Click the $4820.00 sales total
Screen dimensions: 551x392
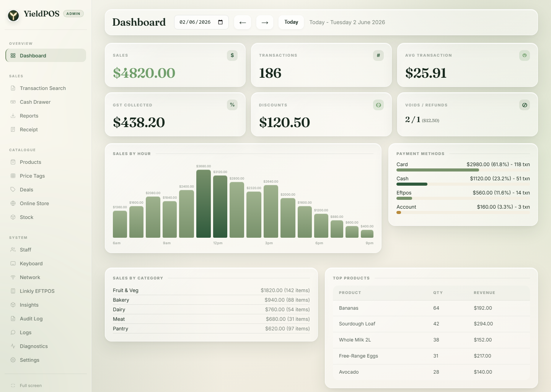(x=144, y=73)
